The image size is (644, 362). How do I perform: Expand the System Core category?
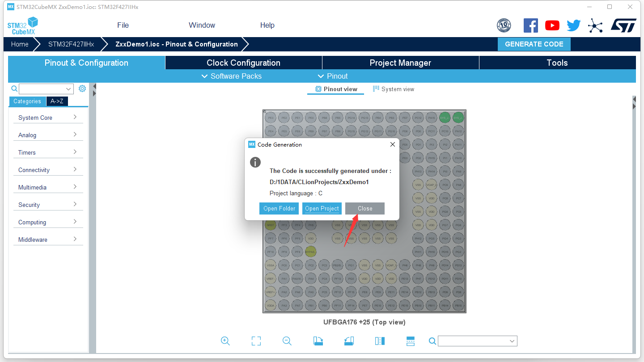click(48, 118)
